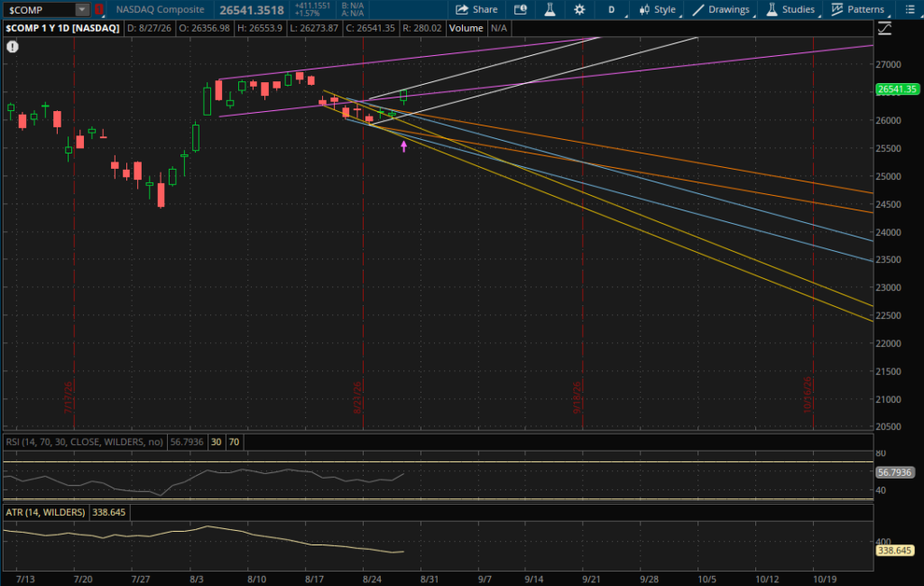Toggle the RSI 70 overbought level
The height and width of the screenshot is (586, 924).
click(234, 442)
